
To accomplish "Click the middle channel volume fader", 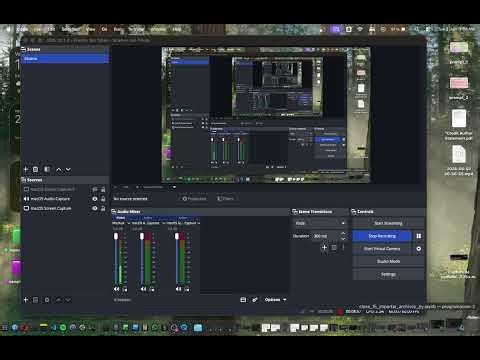I will (x=142, y=236).
